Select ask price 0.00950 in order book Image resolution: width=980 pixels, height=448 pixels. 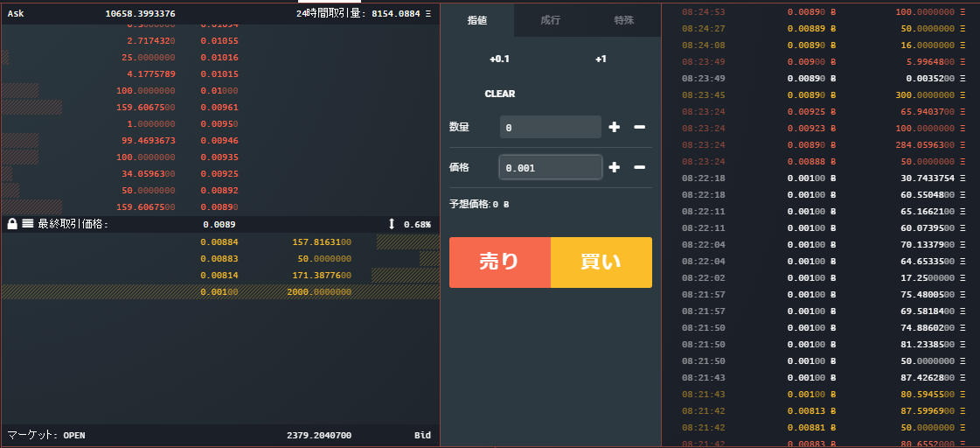pos(219,124)
